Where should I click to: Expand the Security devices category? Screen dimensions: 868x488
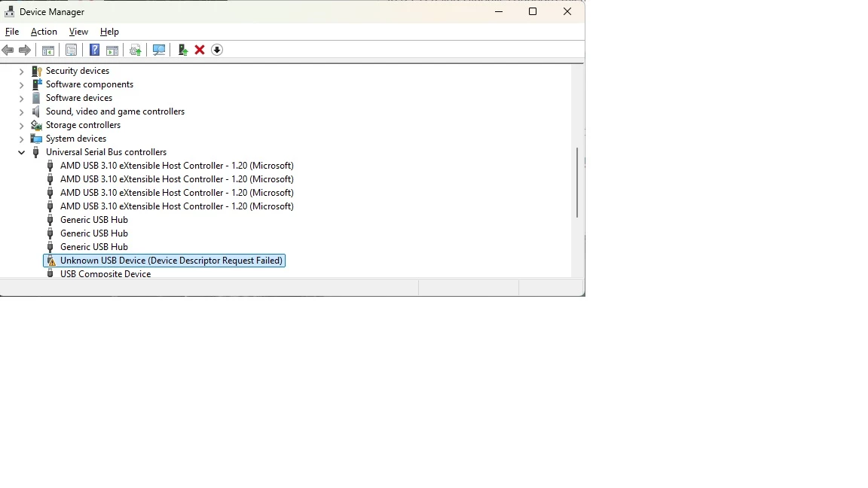click(22, 72)
